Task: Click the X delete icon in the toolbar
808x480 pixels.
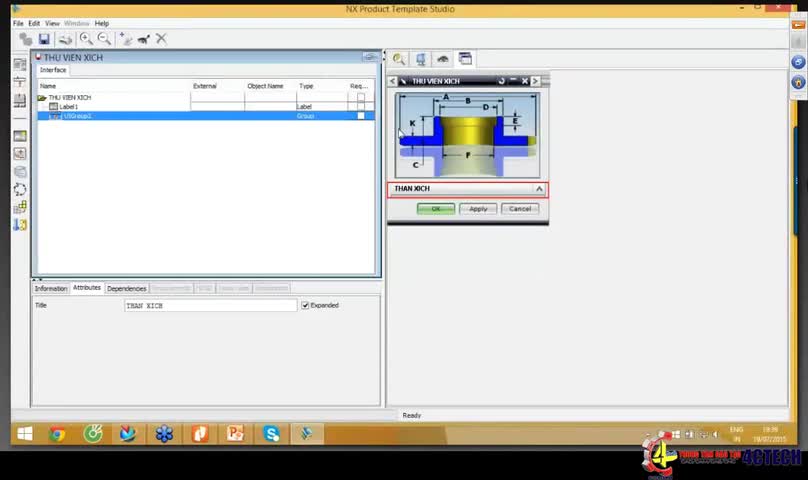Action: click(x=161, y=39)
